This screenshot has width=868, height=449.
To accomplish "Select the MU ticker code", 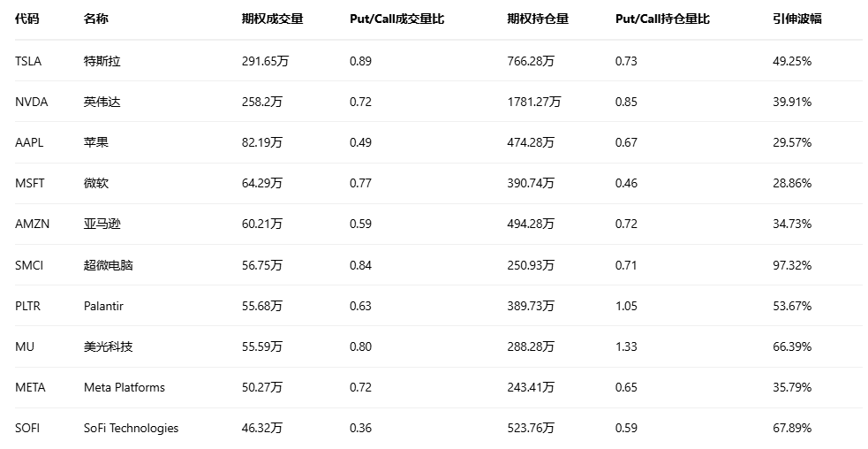I will (25, 346).
